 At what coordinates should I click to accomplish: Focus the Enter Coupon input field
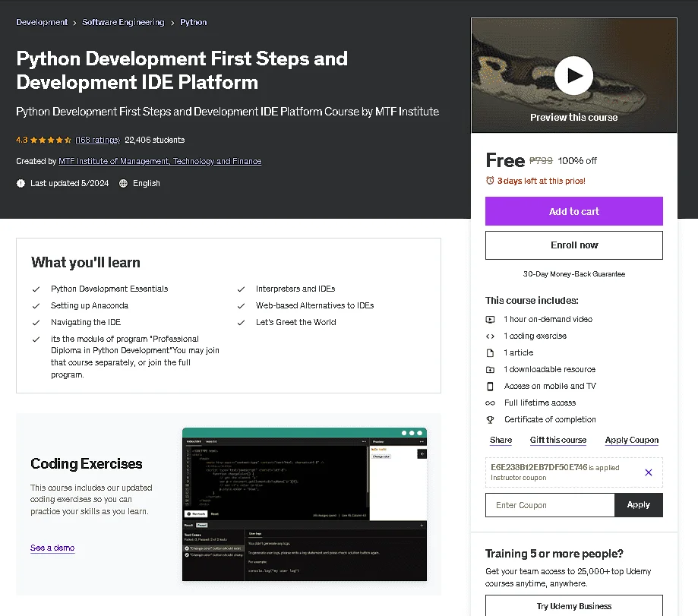click(550, 505)
